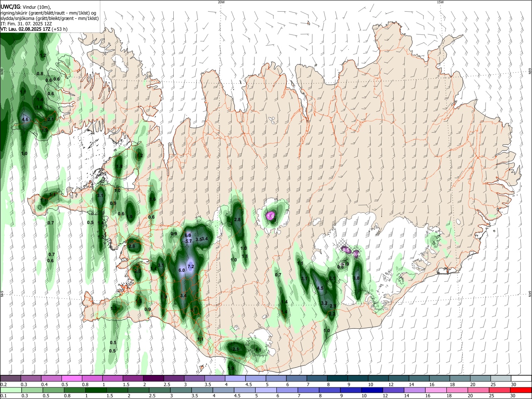Click the 5.7 precipitation value on map

(189, 241)
